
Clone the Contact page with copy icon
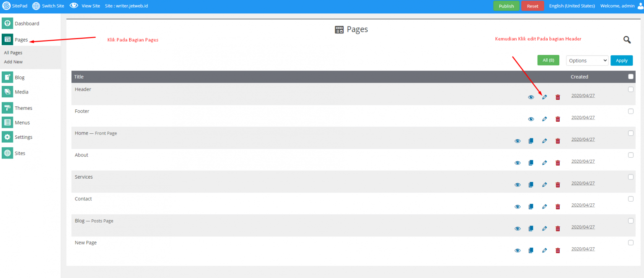pos(531,206)
